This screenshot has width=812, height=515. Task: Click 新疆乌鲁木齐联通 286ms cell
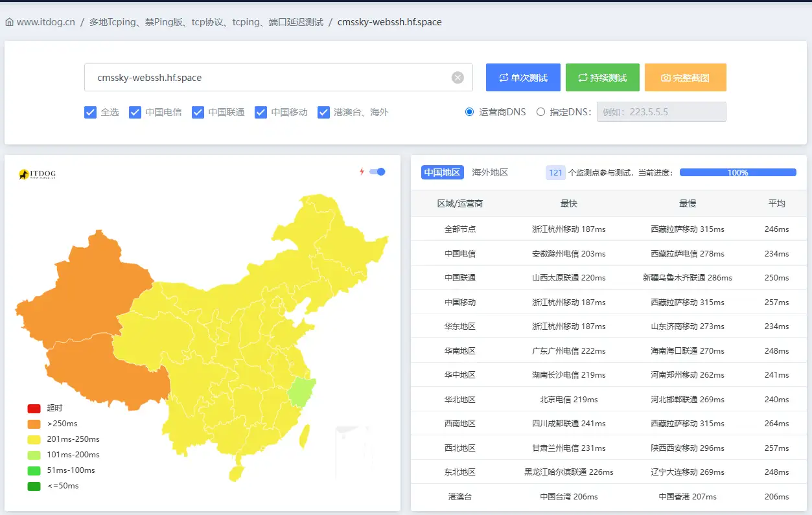pyautogui.click(x=688, y=278)
